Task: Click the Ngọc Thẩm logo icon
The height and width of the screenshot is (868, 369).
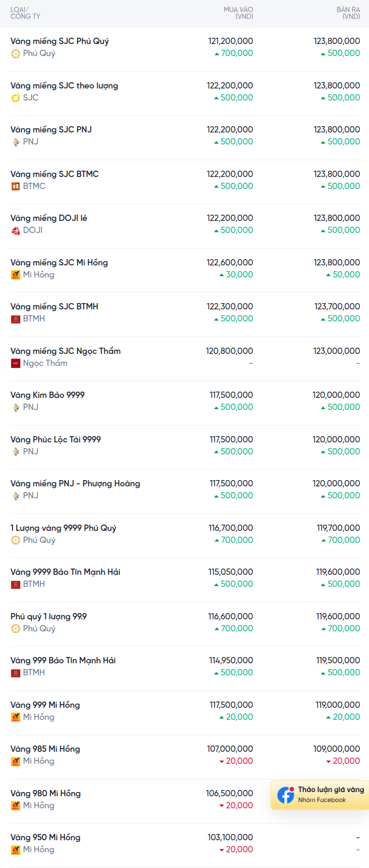Action: [x=16, y=363]
